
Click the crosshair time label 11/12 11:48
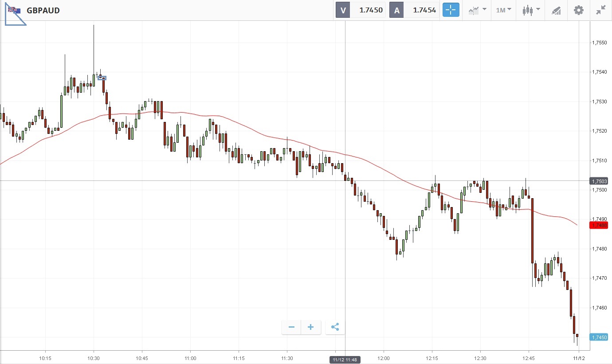click(x=345, y=360)
